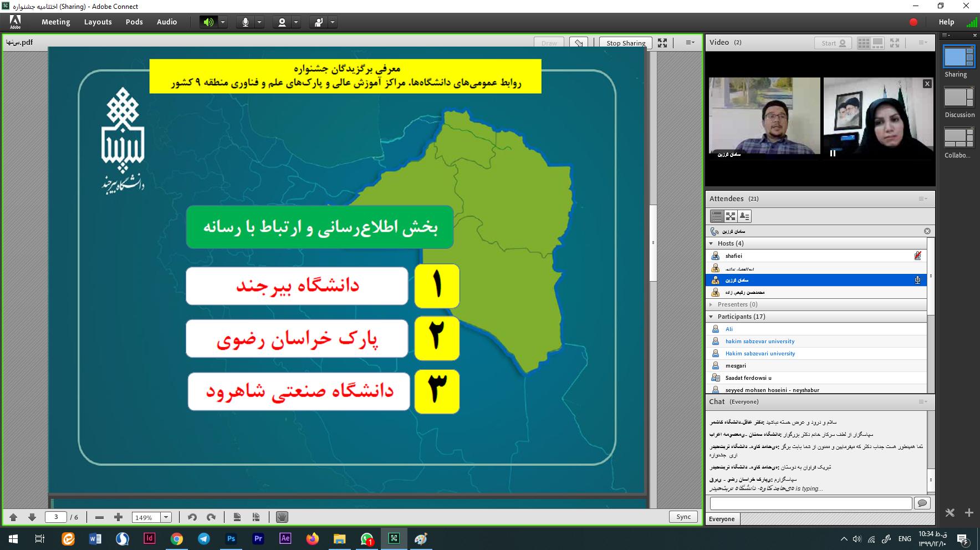The image size is (980, 550).
Task: Select the hand pan tool
Action: pyautogui.click(x=282, y=517)
